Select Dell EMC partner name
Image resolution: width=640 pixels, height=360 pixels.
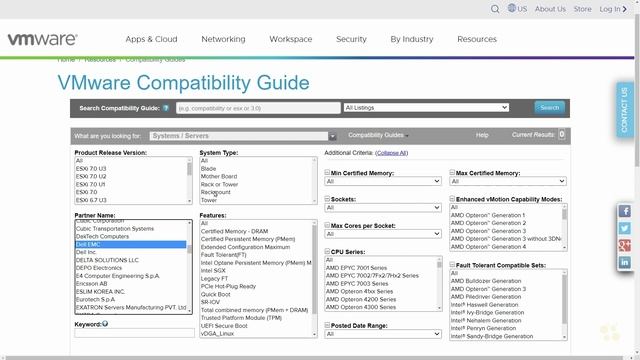pos(131,244)
